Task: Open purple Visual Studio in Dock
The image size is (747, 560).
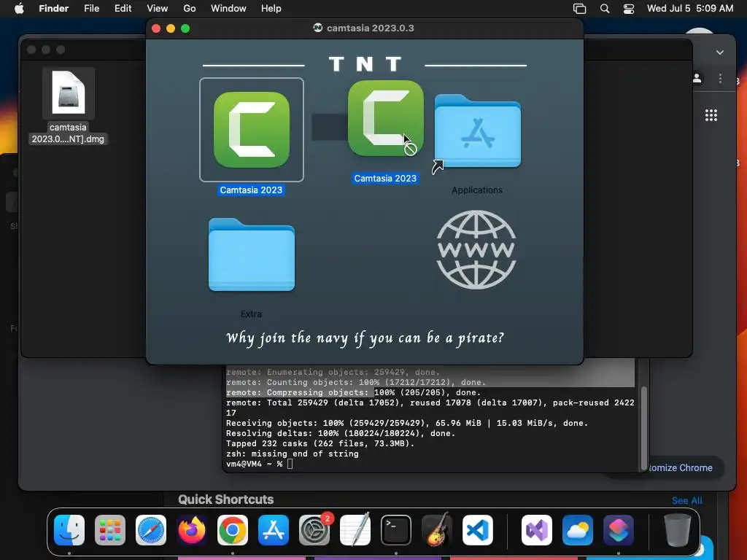Action: click(x=537, y=529)
